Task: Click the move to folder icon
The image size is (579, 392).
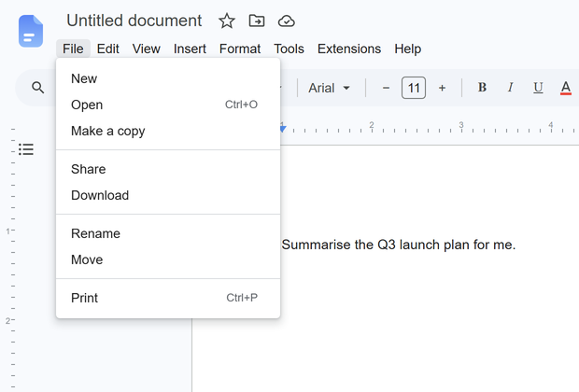Action: (x=257, y=21)
